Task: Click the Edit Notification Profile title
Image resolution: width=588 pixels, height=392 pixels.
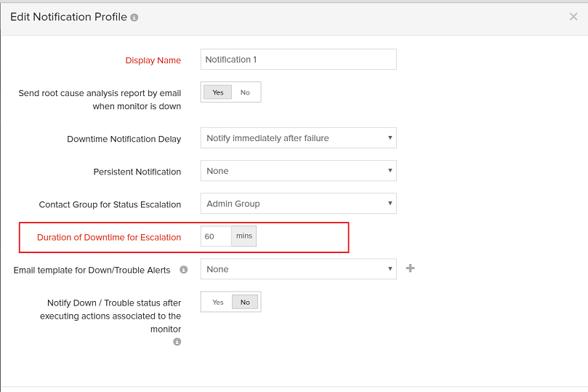Action: click(68, 17)
